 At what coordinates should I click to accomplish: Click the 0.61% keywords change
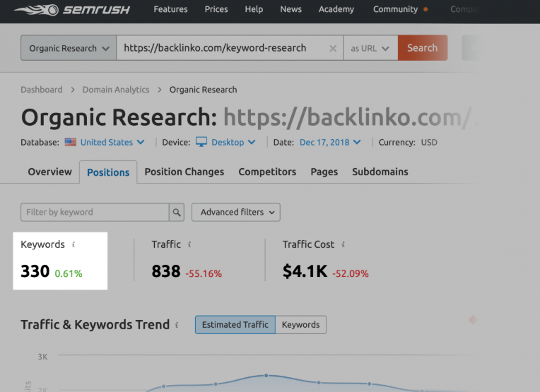pos(69,273)
